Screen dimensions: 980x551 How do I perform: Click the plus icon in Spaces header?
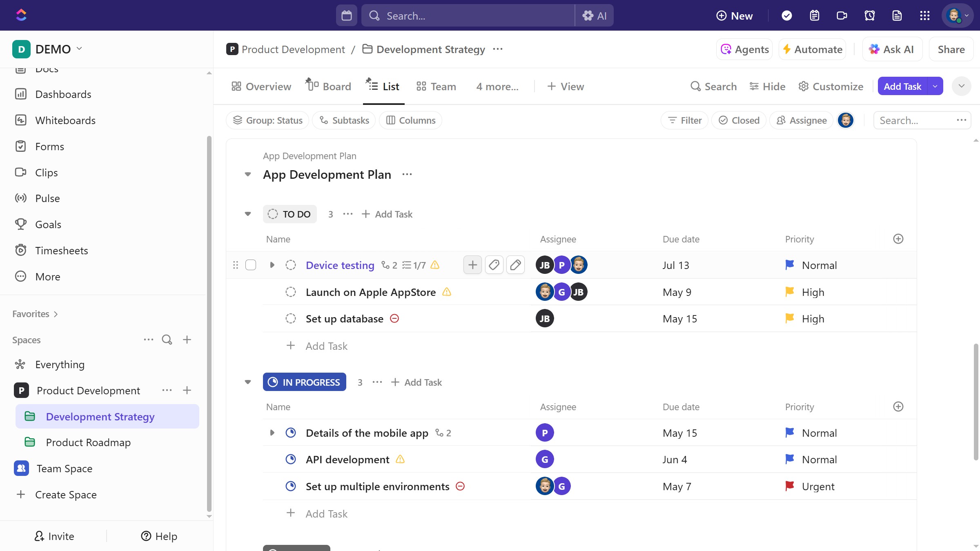pos(187,340)
